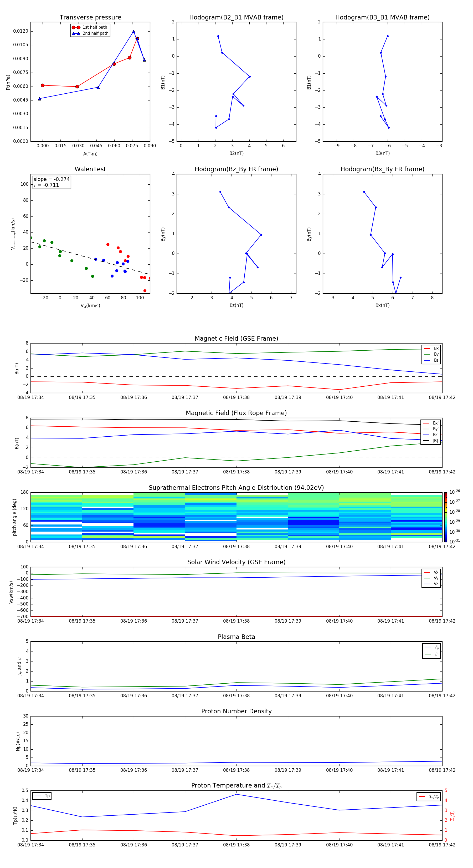
Task: Select the Tp legend entry
Action: coord(42,796)
